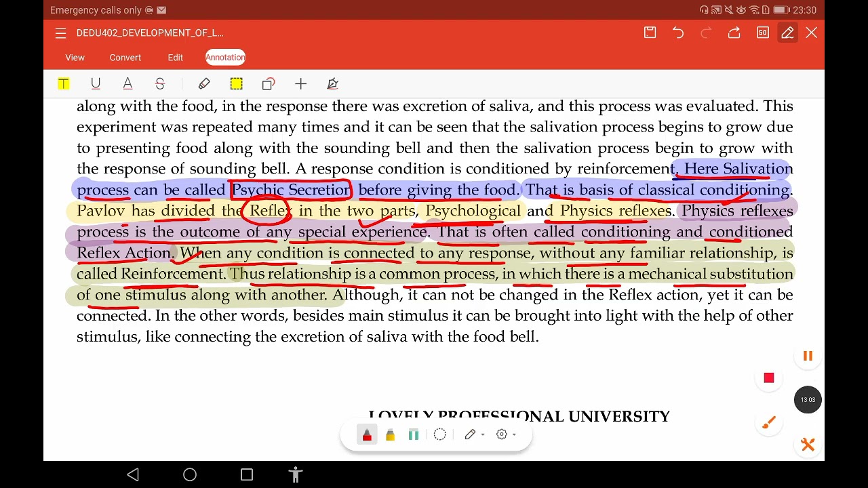This screenshot has height=488, width=868.
Task: Select the lasso selection tool
Action: (x=439, y=434)
